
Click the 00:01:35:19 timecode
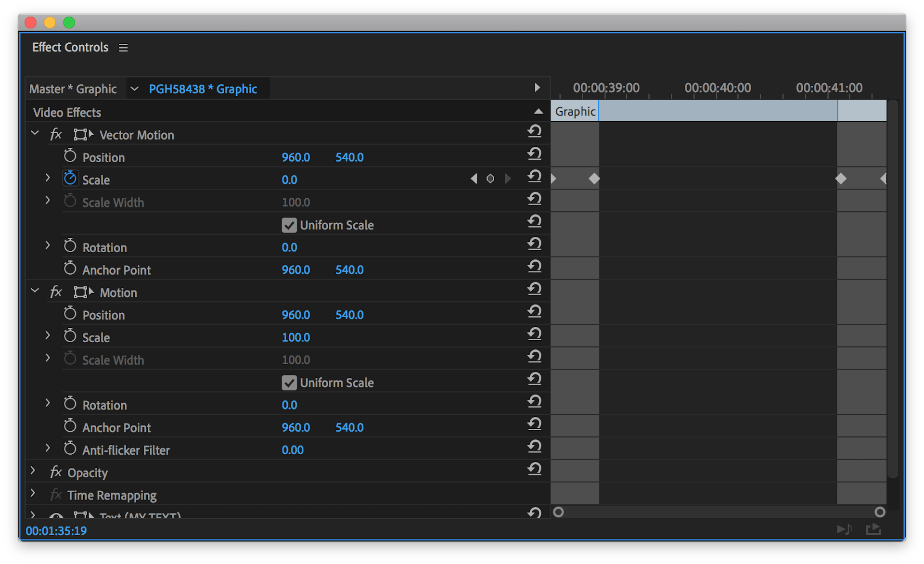pyautogui.click(x=56, y=531)
